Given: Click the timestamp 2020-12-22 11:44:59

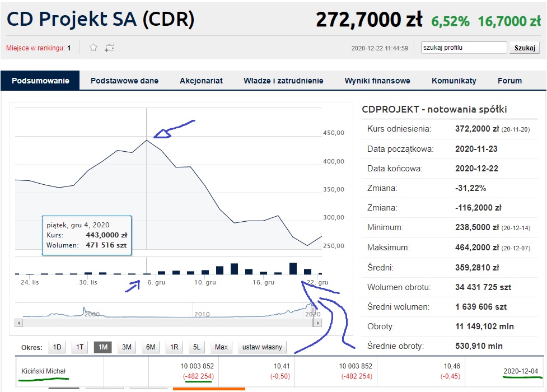Looking at the screenshot, I should pyautogui.click(x=380, y=48).
